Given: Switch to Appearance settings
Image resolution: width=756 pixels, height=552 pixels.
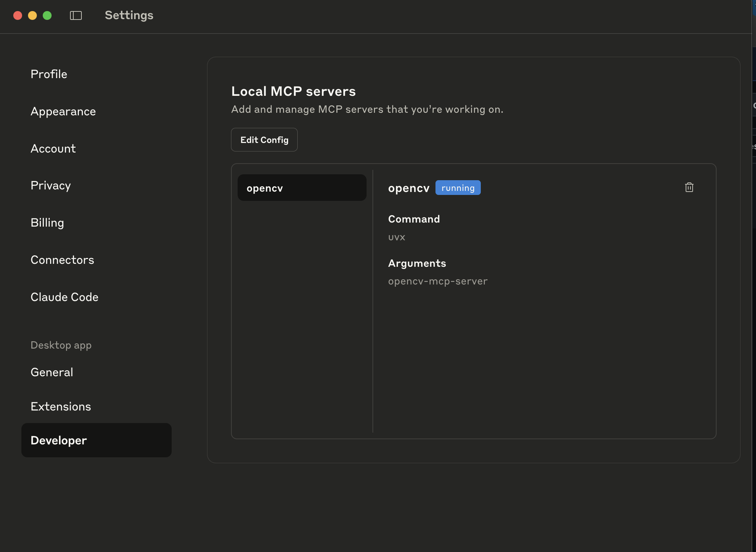Looking at the screenshot, I should [63, 111].
